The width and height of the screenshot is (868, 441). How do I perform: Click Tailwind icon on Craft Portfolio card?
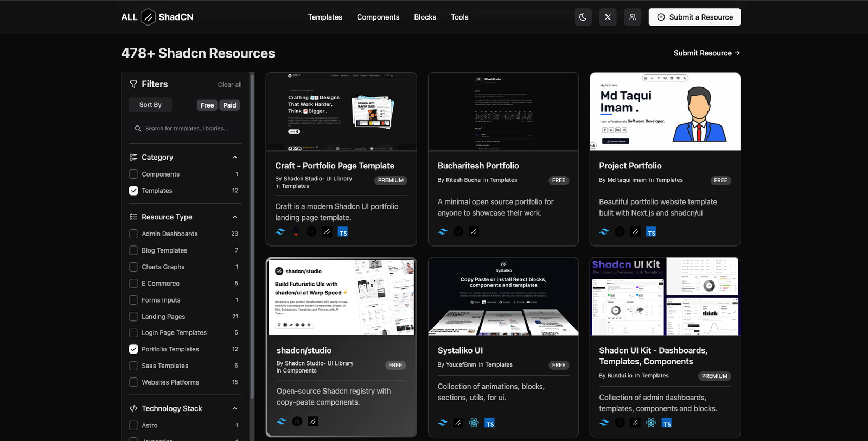[x=280, y=232]
